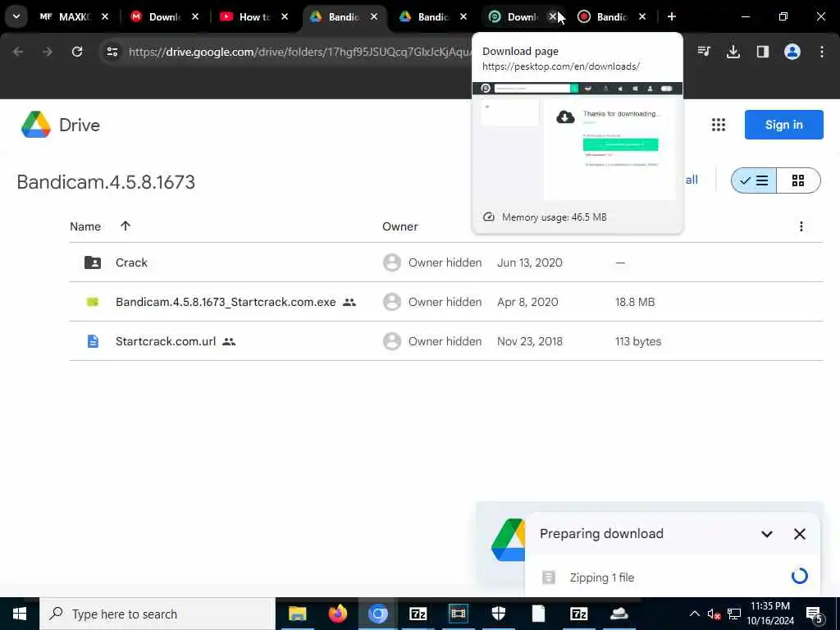Open the Crack folder
Screen dimensions: 840x630
[x=445, y=262]
